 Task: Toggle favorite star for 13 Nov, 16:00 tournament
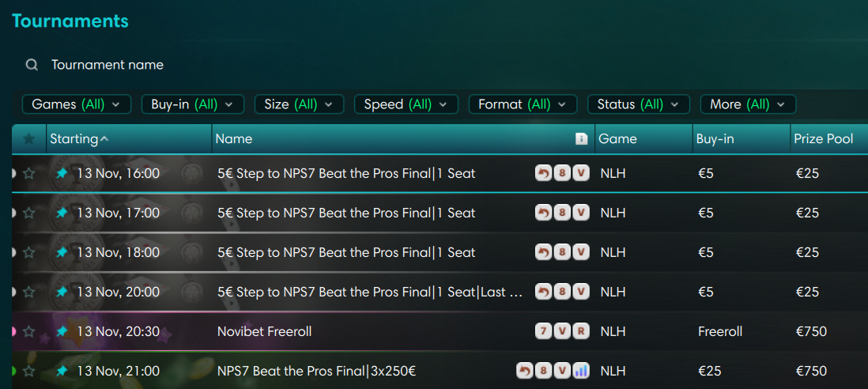pos(29,174)
